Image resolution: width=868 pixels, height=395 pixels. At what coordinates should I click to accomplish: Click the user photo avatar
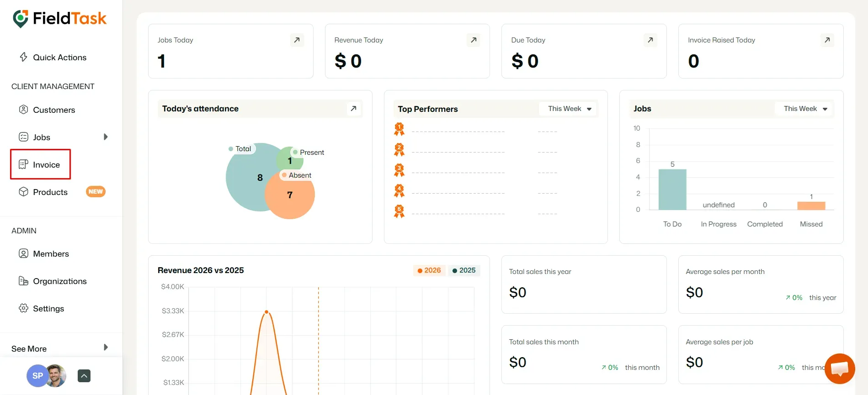point(57,376)
